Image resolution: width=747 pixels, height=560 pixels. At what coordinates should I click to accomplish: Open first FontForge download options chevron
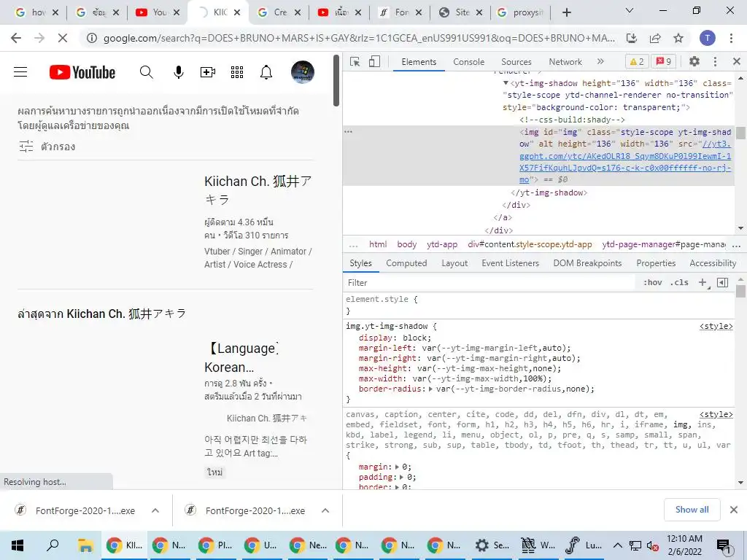point(155,510)
